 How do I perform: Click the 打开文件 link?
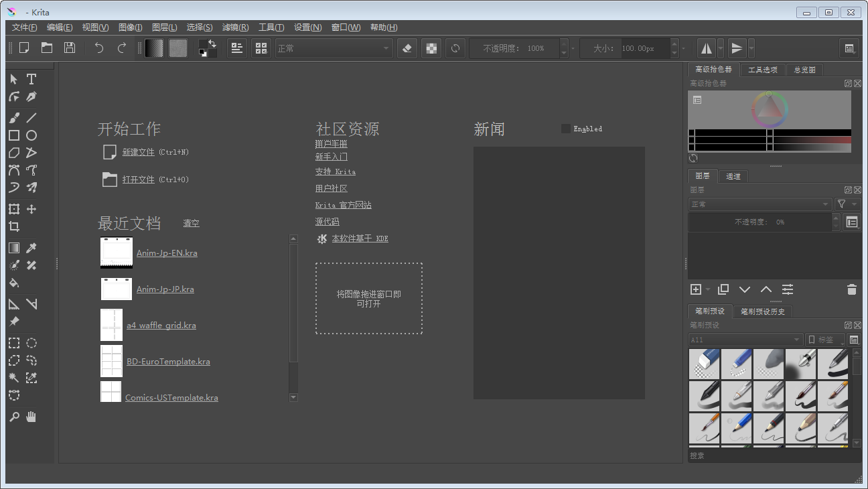[139, 180]
